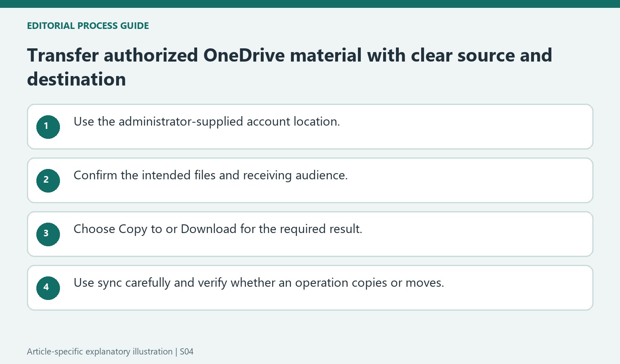The image size is (620, 364).
Task: Click the "EDITORIAL PROCESS GUIDE" header label
Action: (88, 26)
